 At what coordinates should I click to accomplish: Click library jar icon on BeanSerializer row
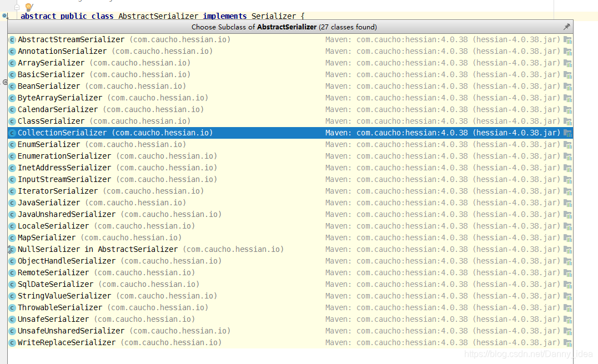[x=567, y=87]
